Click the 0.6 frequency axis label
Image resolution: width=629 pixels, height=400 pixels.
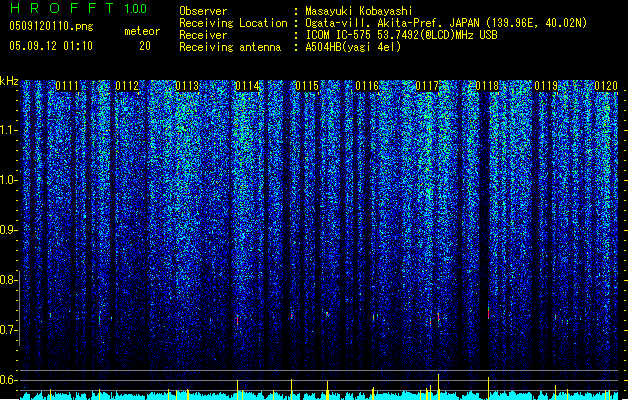click(x=8, y=380)
